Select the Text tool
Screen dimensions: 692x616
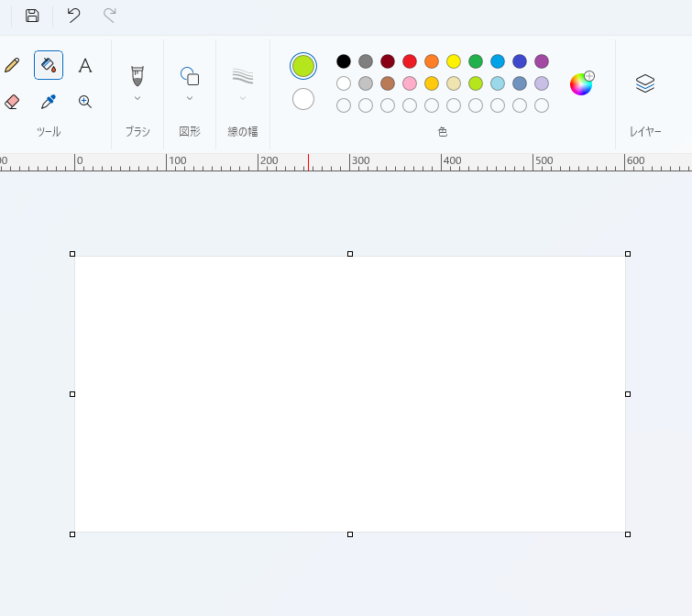click(85, 65)
